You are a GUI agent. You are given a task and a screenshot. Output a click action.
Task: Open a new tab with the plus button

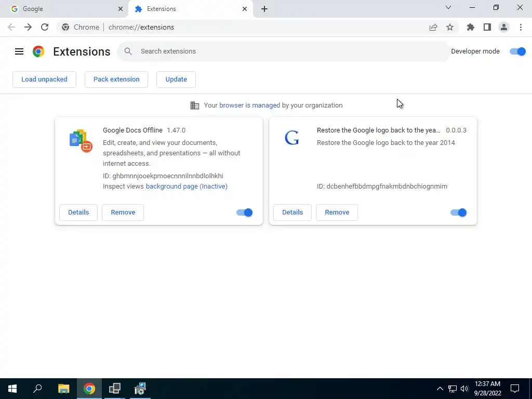264,9
